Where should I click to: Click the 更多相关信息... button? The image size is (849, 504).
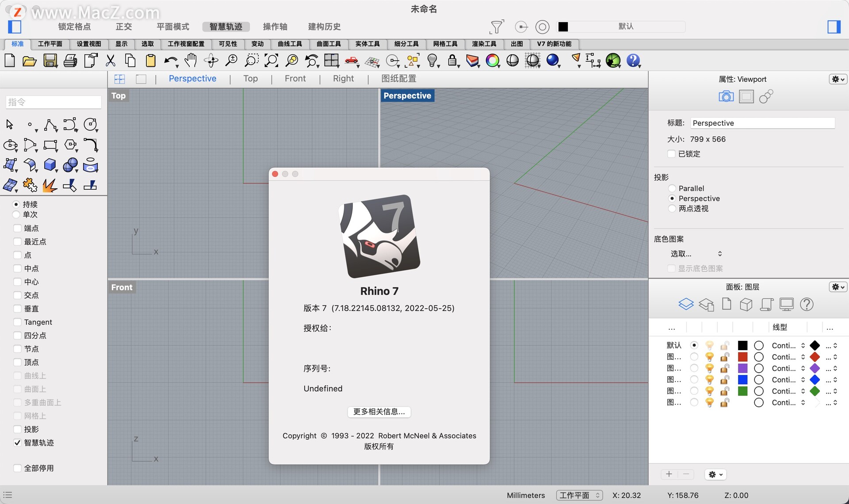(x=379, y=412)
